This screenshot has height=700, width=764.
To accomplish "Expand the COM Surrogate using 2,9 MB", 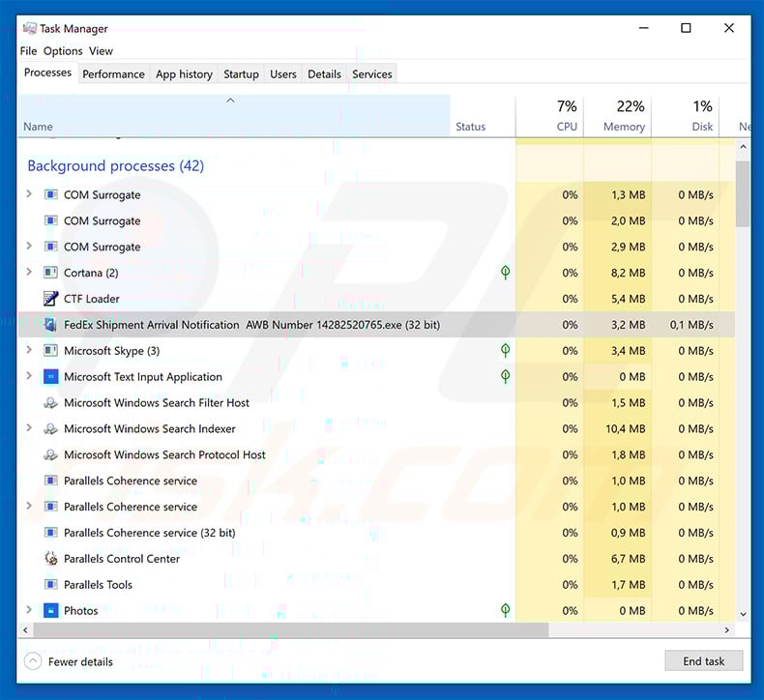I will (x=29, y=246).
